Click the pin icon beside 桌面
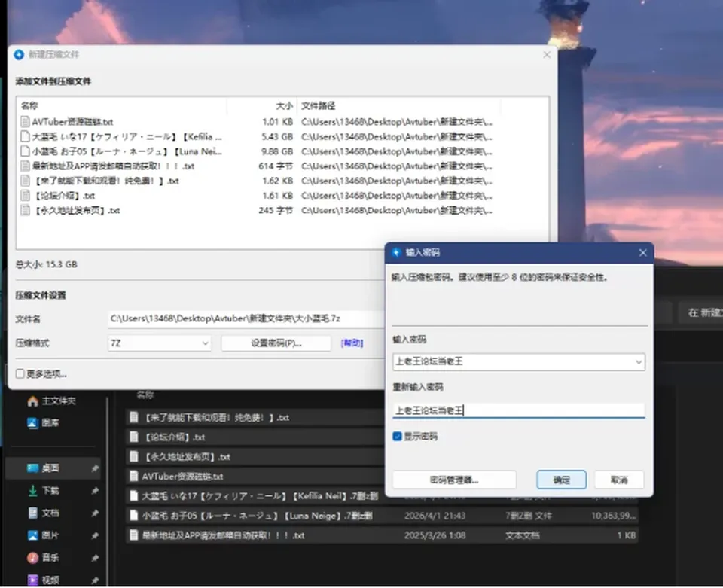723x588 pixels. click(95, 468)
